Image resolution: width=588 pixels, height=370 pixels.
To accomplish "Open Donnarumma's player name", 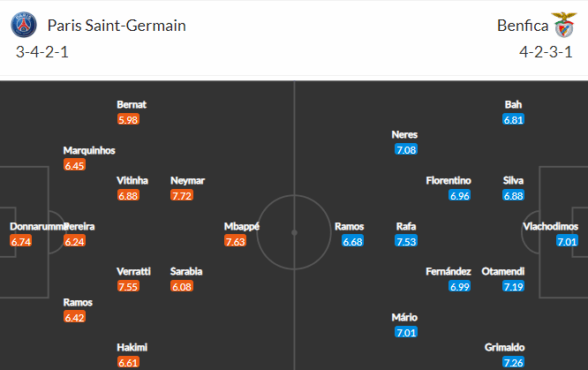I will click(38, 227).
